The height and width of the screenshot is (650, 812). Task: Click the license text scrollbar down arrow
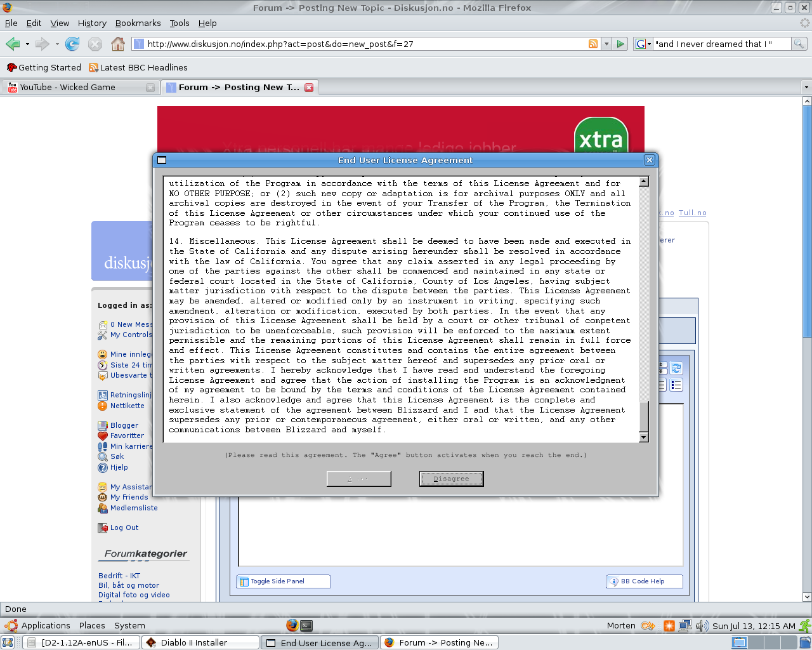click(x=644, y=437)
